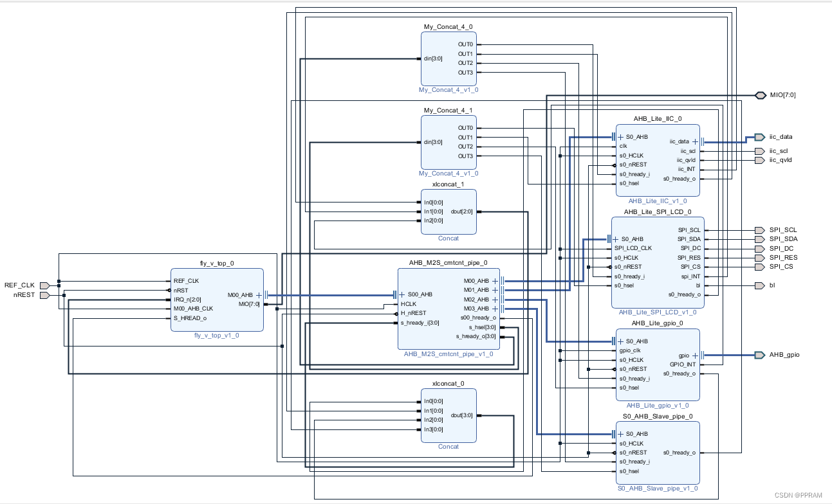Click GPIO_INT pin on AHB_Lite_gpio_0
Viewport: 832px width, 504px height.
(x=683, y=364)
